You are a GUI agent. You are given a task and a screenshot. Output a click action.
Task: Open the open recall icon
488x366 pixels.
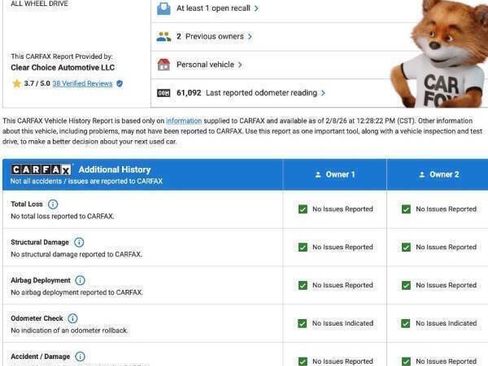164,9
